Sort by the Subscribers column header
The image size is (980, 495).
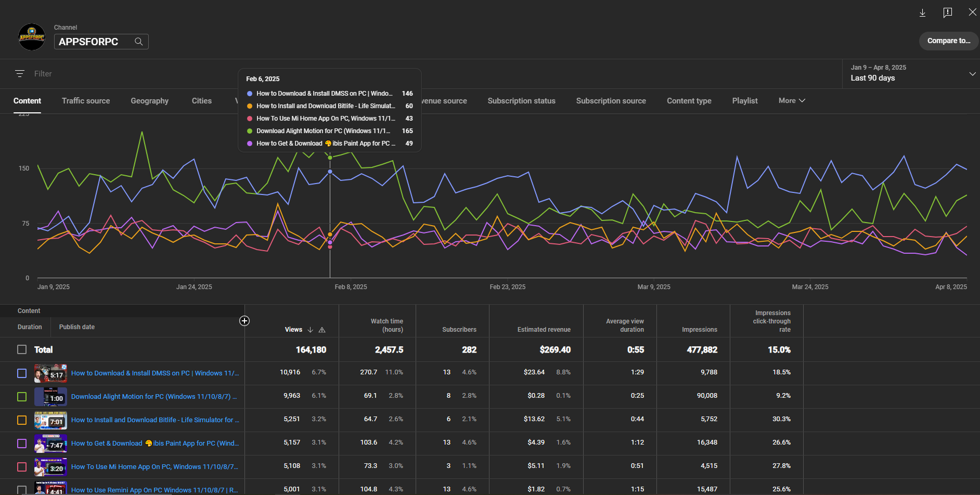(x=459, y=330)
